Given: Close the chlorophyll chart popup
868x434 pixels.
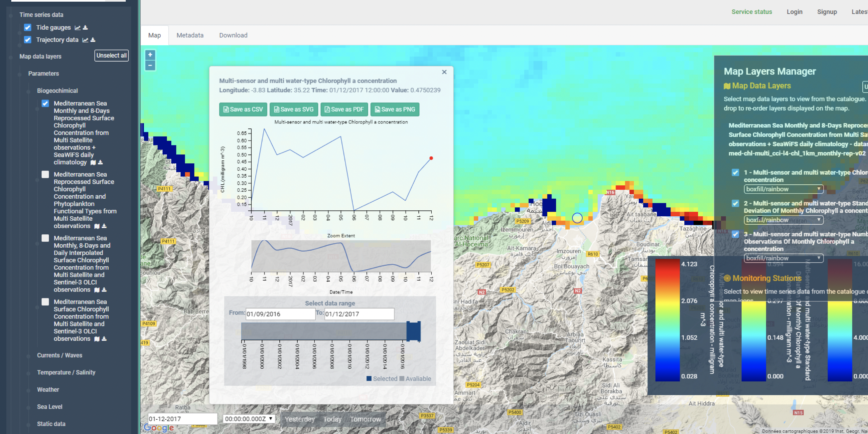Looking at the screenshot, I should 444,72.
